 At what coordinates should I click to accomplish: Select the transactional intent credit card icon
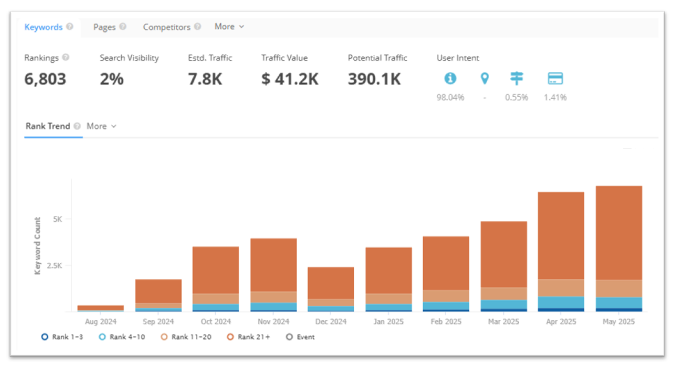click(555, 78)
